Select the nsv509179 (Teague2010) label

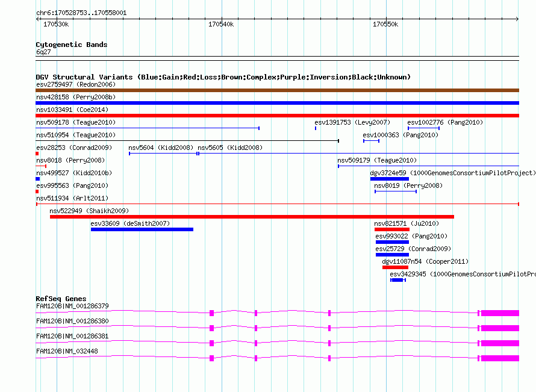click(377, 160)
